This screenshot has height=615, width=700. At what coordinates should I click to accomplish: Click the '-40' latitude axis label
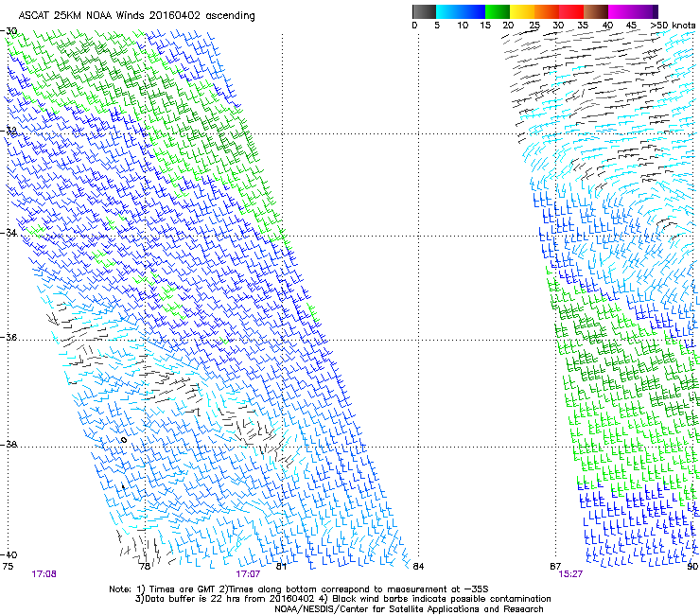coord(9,554)
